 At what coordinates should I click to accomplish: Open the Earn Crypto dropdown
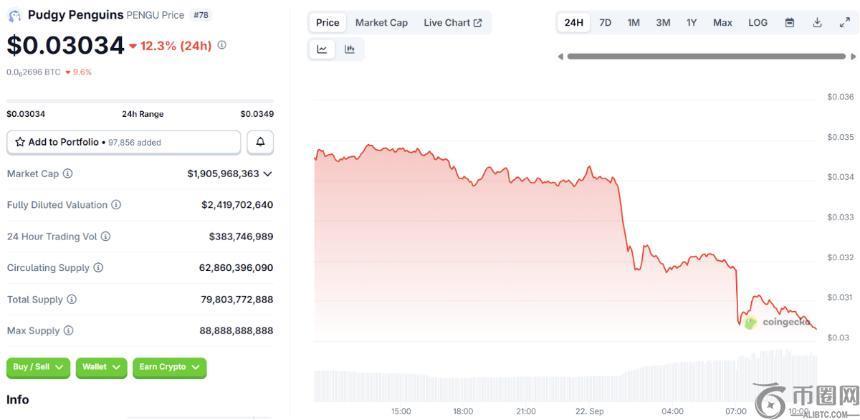point(169,367)
